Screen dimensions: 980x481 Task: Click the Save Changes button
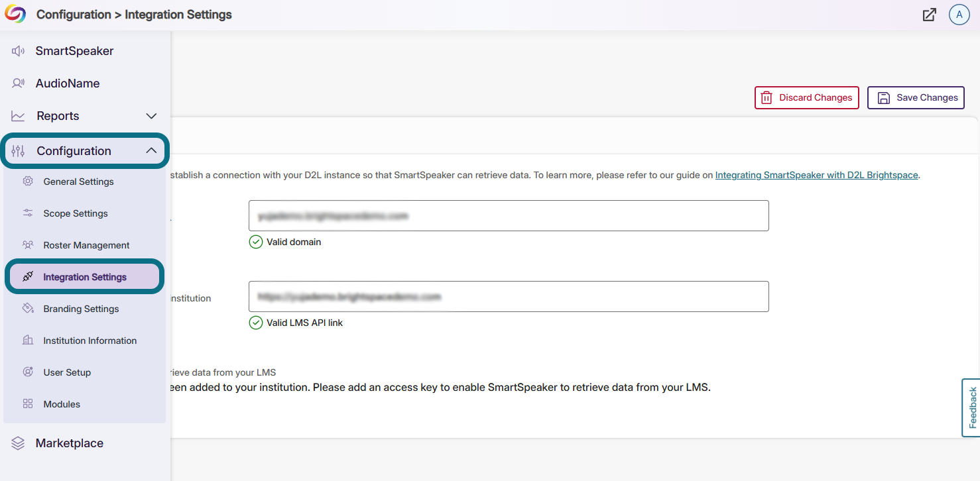(x=916, y=97)
